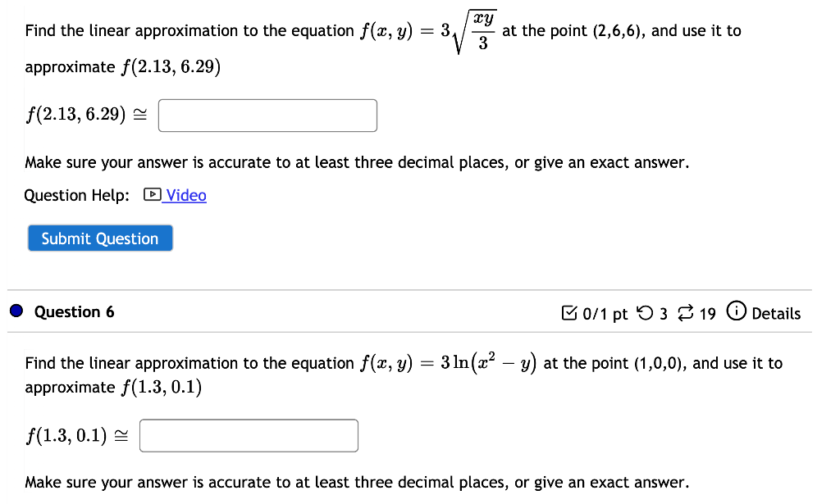Screen dimensions: 840x504
Task: Select the Question 6 heading
Action: (x=74, y=312)
